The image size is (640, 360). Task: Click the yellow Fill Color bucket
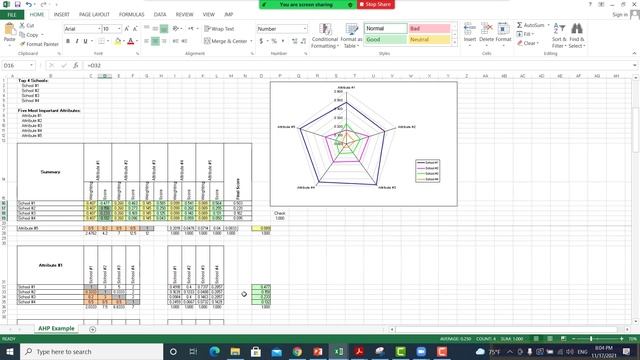pos(118,41)
